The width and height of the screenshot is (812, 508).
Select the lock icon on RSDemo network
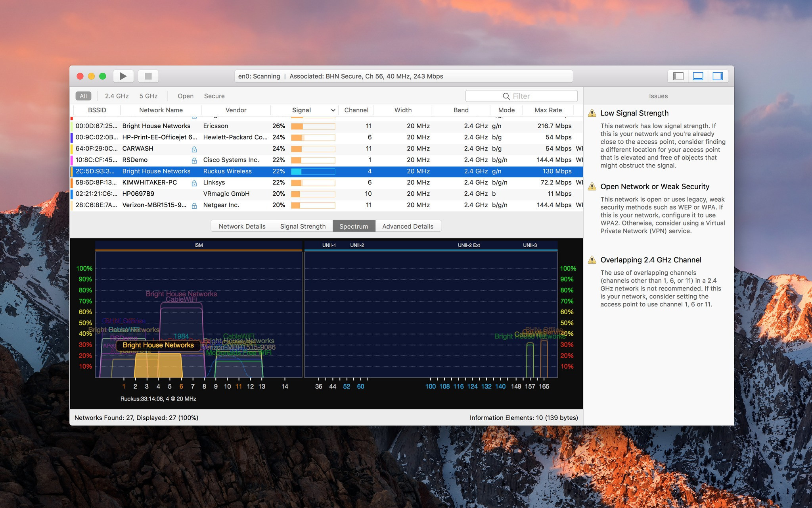pos(194,160)
